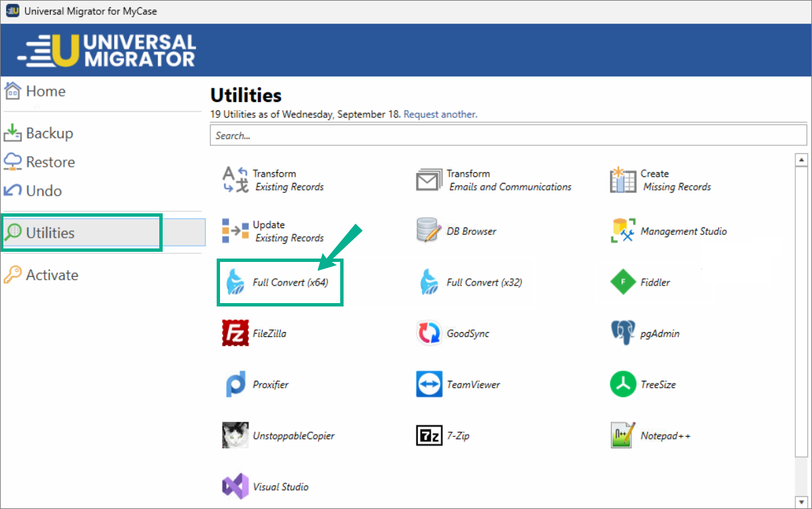The height and width of the screenshot is (509, 812).
Task: Click the "TeamViewer" label text
Action: point(473,385)
